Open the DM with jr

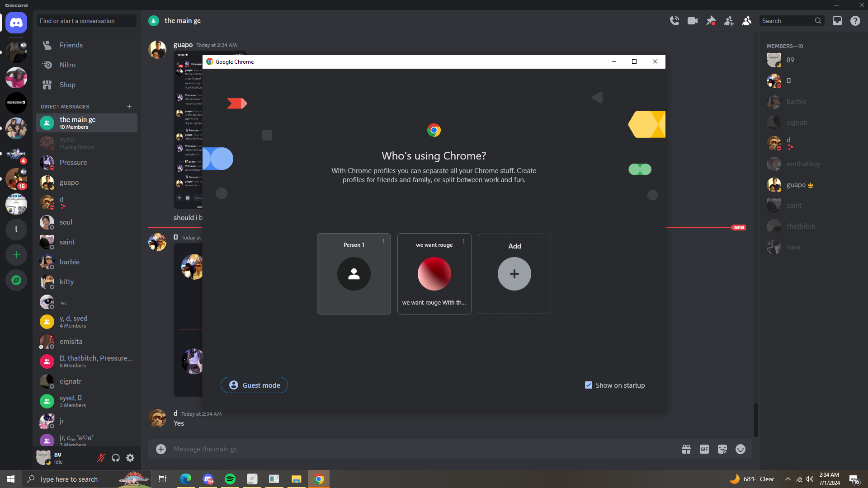(87, 421)
